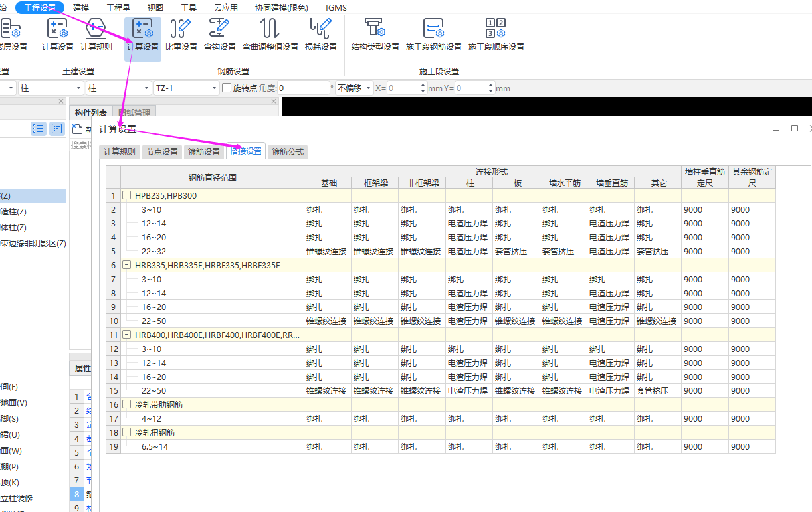Switch to 节点设置 tab

(162, 151)
